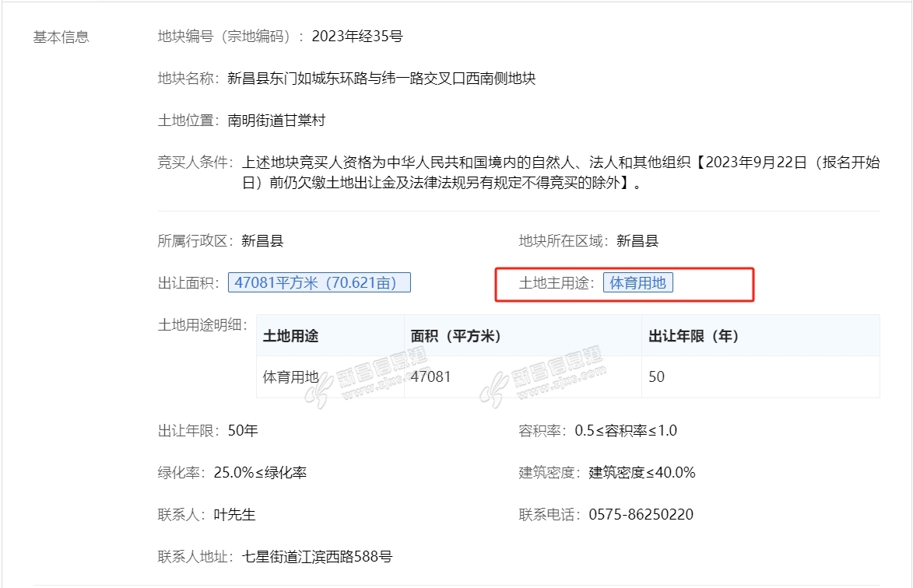The image size is (913, 588).
Task: Click the 体育用地 tag beside 土地主用途
Action: (x=637, y=282)
